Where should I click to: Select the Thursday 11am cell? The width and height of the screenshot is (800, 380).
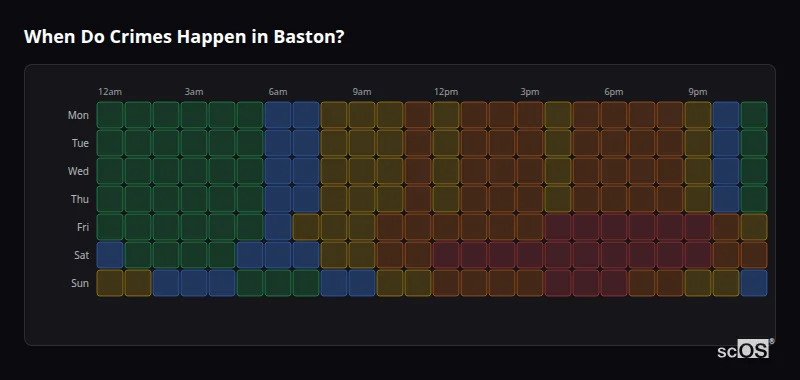(418, 199)
